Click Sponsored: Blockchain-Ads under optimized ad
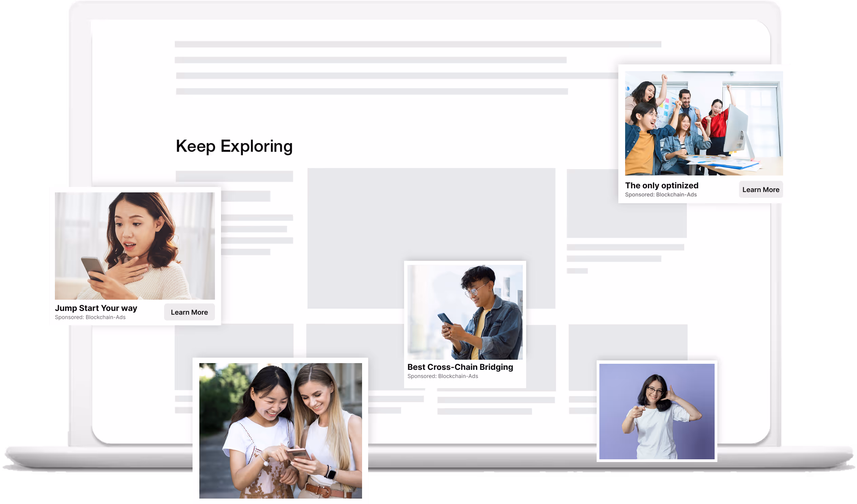857x504 pixels. click(660, 195)
